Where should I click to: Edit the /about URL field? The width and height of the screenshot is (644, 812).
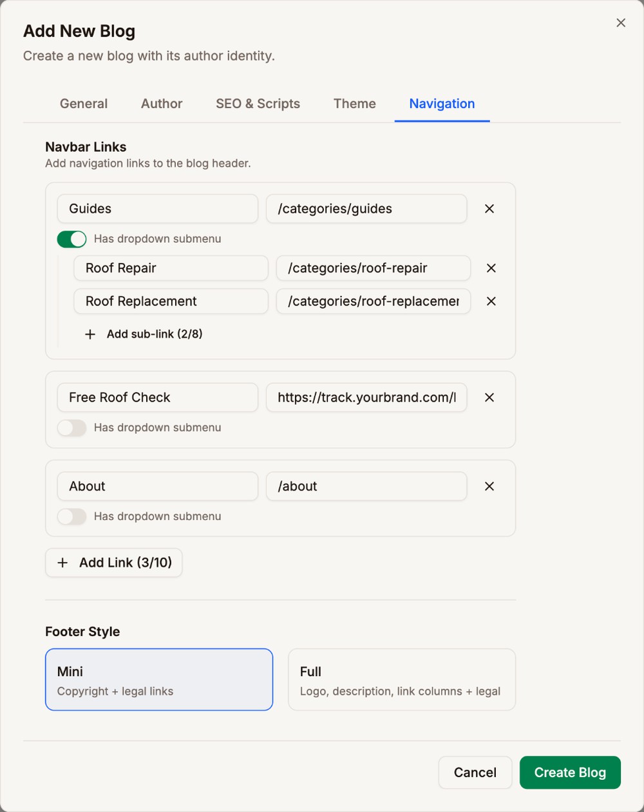366,486
